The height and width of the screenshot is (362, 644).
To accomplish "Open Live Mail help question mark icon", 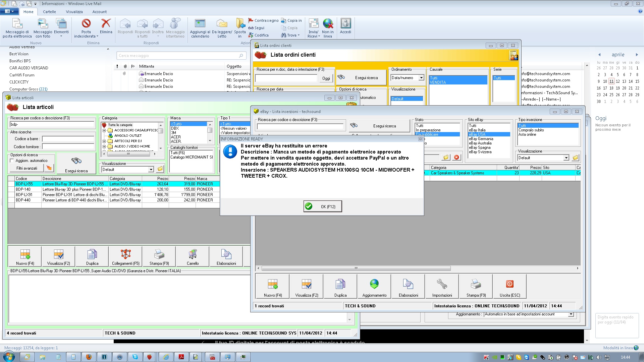I will pos(640,11).
